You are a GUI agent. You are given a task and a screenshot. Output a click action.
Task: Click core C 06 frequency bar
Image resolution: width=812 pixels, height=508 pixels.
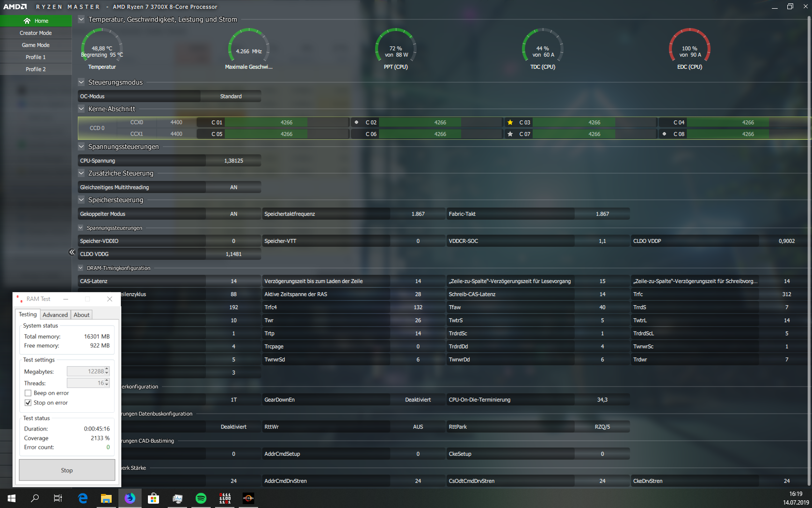pyautogui.click(x=440, y=134)
